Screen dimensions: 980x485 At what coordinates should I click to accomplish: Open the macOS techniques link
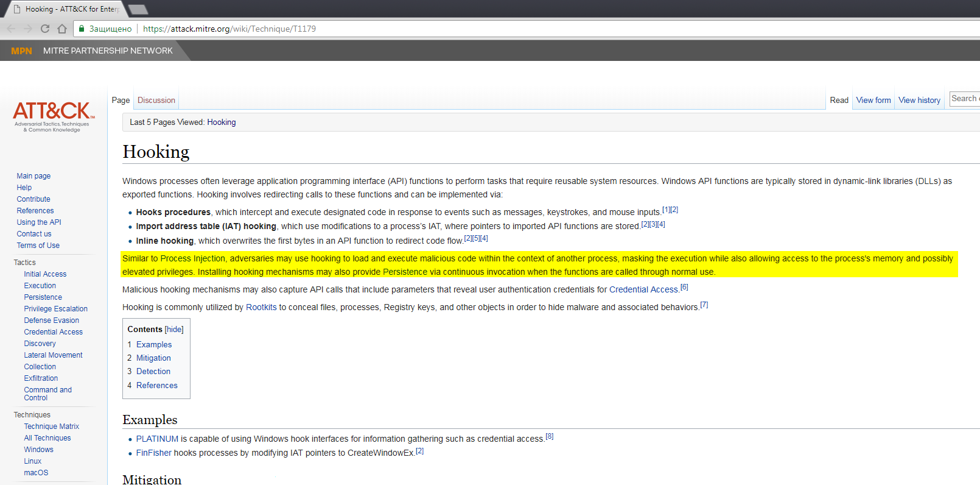point(36,473)
